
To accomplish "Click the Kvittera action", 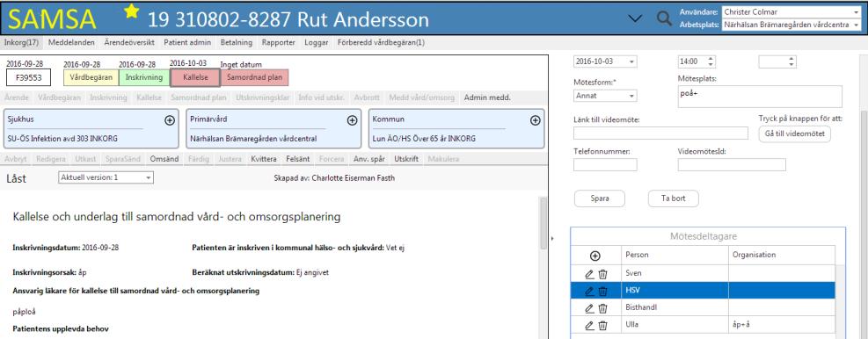I will (264, 159).
